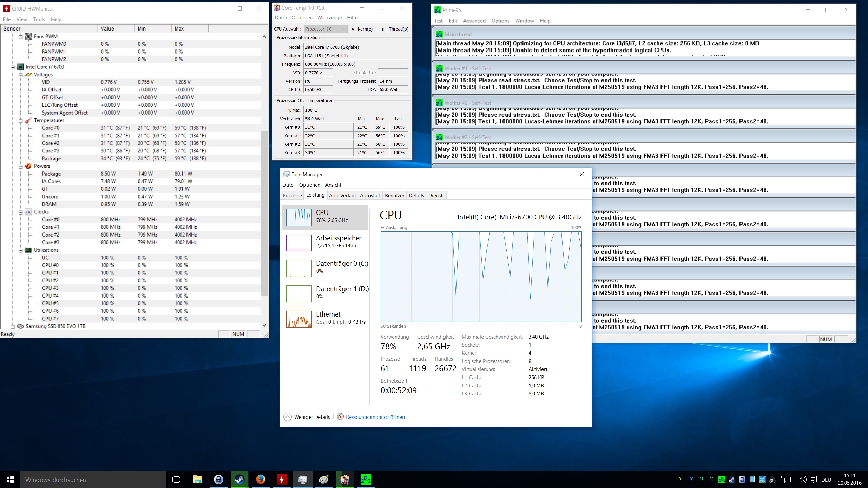Viewport: 868px width, 488px height.
Task: Switch to the Prozesse tab
Action: click(292, 195)
